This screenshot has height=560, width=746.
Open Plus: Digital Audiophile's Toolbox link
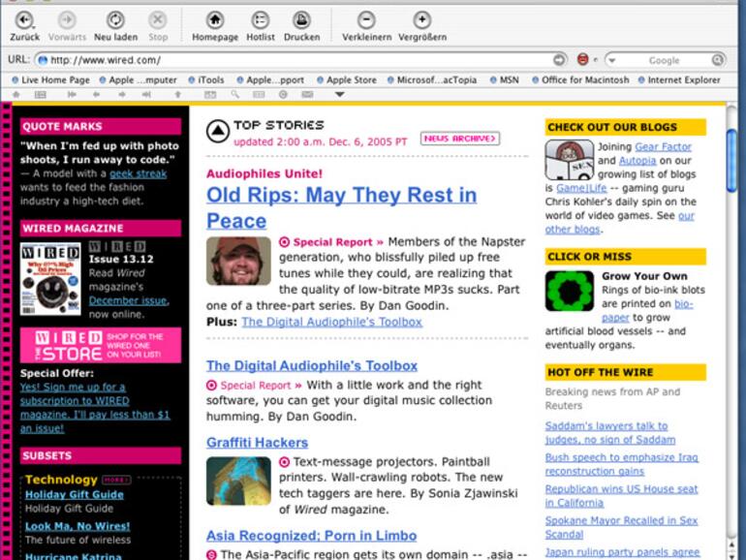pos(331,322)
